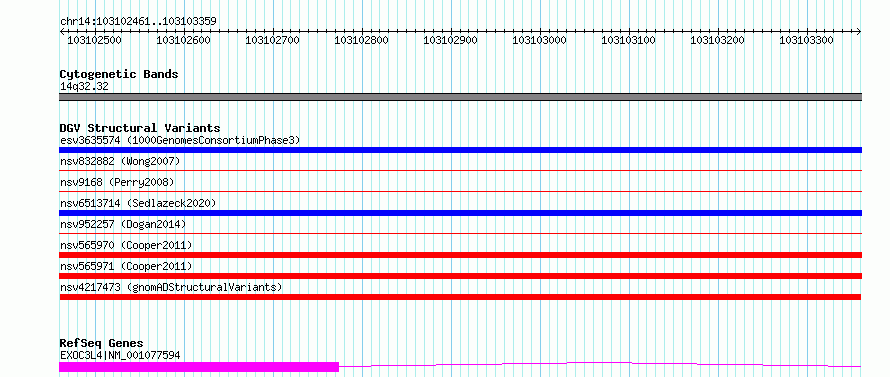The width and height of the screenshot is (890, 377).
Task: Click ruler position 103103100
Action: click(x=628, y=40)
